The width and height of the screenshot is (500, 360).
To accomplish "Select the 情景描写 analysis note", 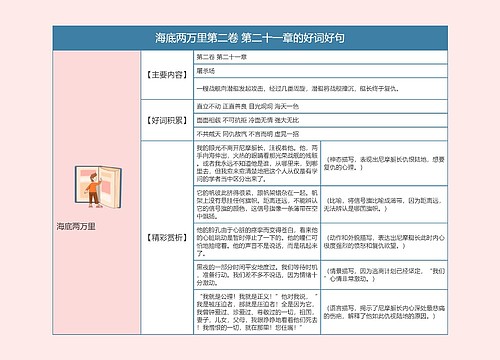I will tap(384, 275).
